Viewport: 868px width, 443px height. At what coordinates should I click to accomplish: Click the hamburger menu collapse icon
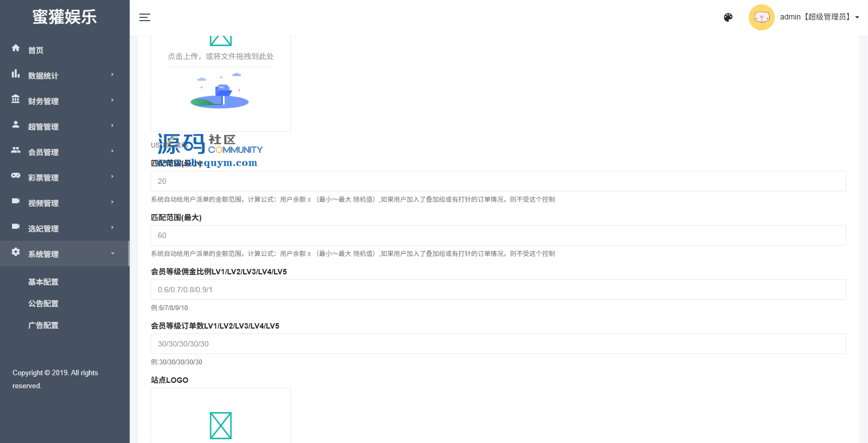144,17
